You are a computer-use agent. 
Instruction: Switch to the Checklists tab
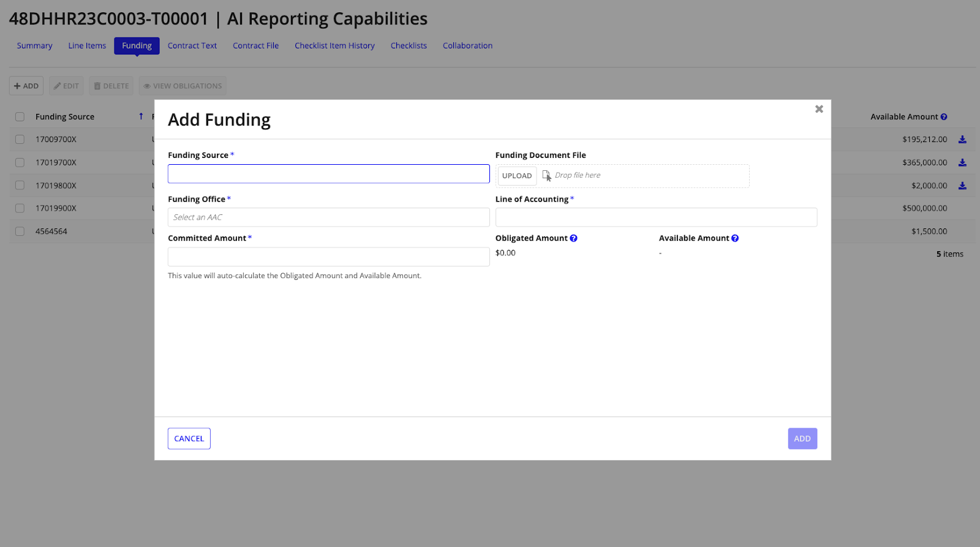click(409, 46)
